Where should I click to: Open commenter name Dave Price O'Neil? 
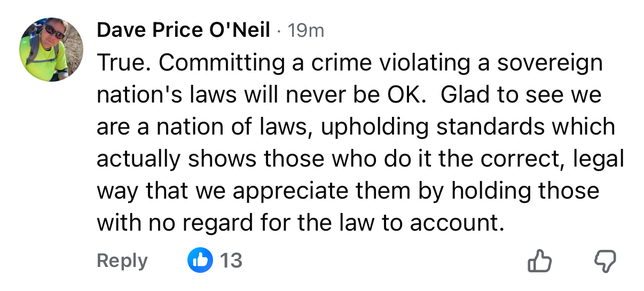point(183,31)
